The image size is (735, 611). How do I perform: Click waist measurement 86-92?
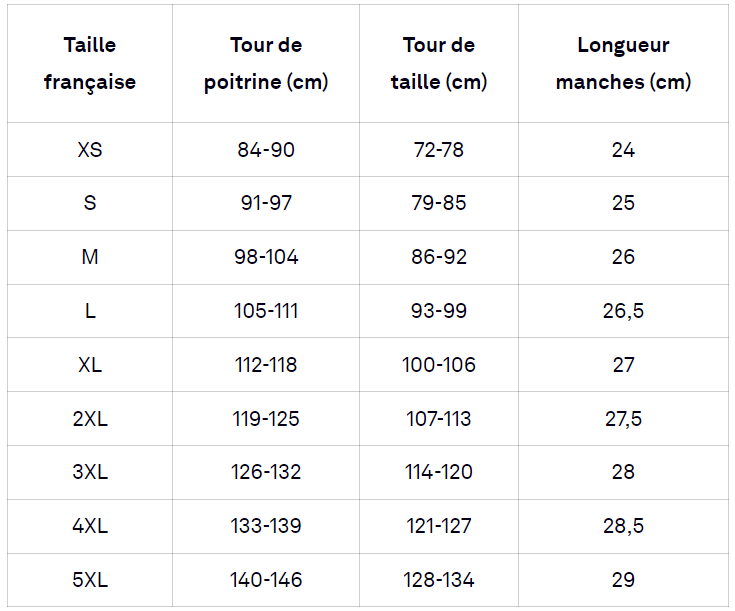439,257
